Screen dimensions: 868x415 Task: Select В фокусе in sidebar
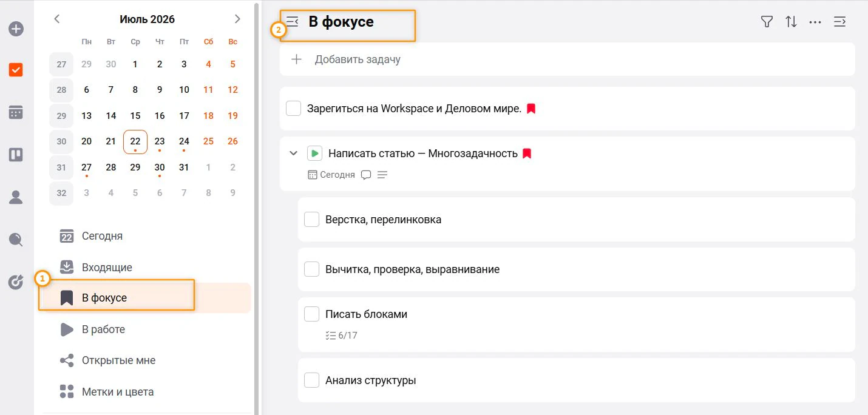point(146,298)
